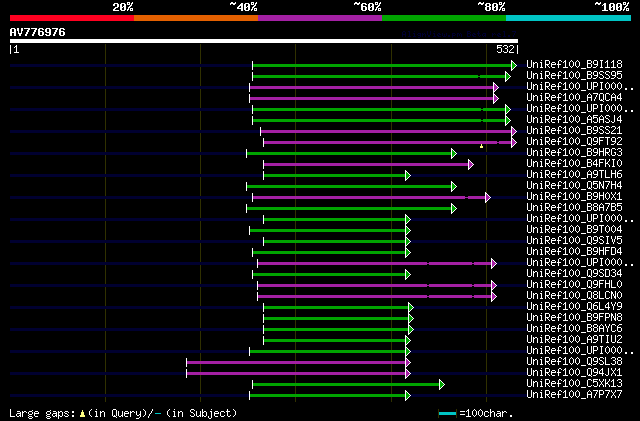Open the UniRef100_B9SS21 hit label

tap(574, 131)
